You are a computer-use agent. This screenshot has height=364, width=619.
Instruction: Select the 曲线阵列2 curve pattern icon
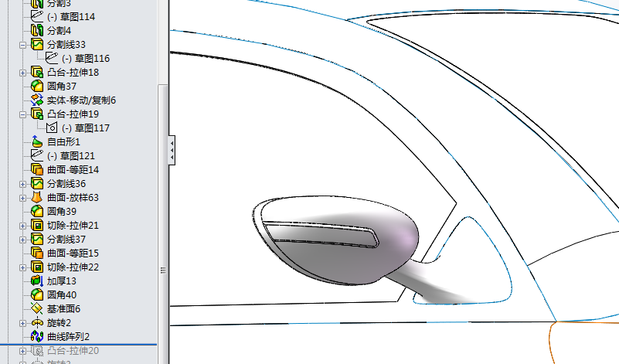(x=37, y=336)
